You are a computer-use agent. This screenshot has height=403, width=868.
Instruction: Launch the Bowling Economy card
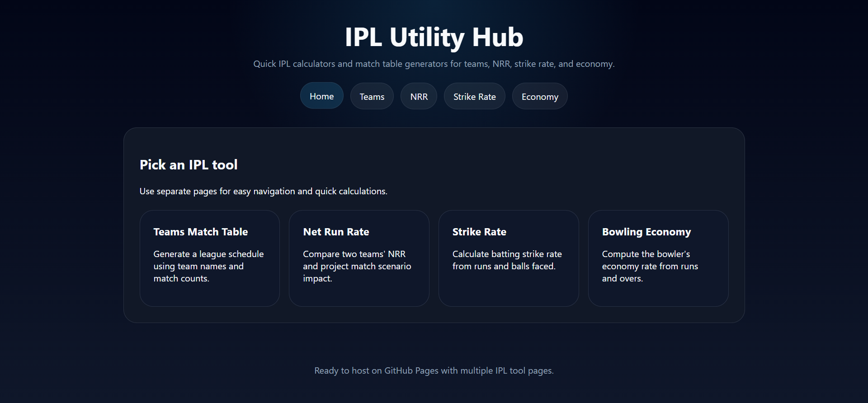[658, 258]
